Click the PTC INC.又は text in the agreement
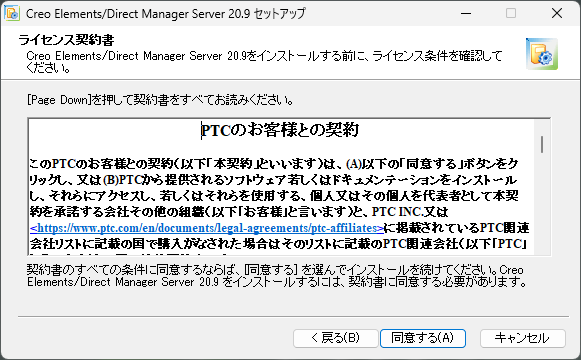This screenshot has height=360, width=581. (410, 211)
